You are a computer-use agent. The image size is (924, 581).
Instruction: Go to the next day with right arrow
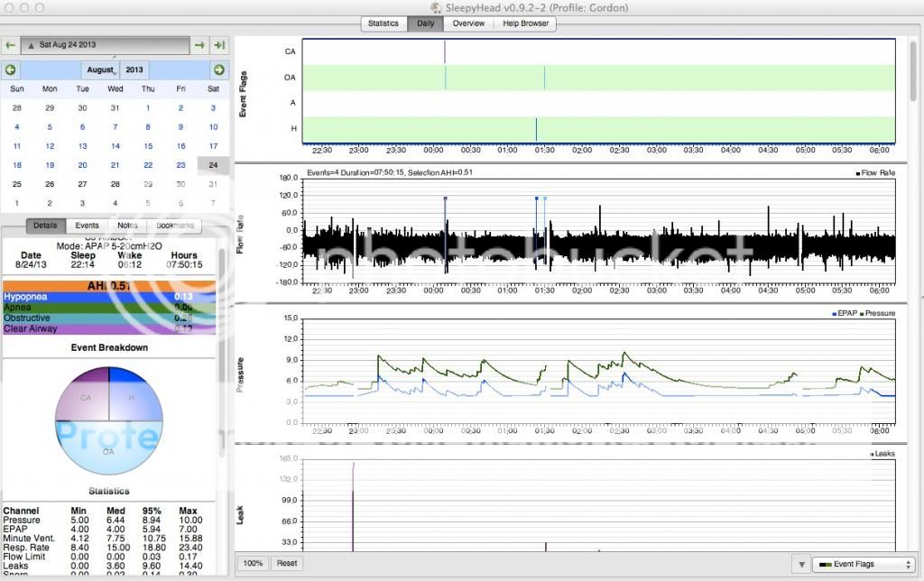click(x=201, y=44)
